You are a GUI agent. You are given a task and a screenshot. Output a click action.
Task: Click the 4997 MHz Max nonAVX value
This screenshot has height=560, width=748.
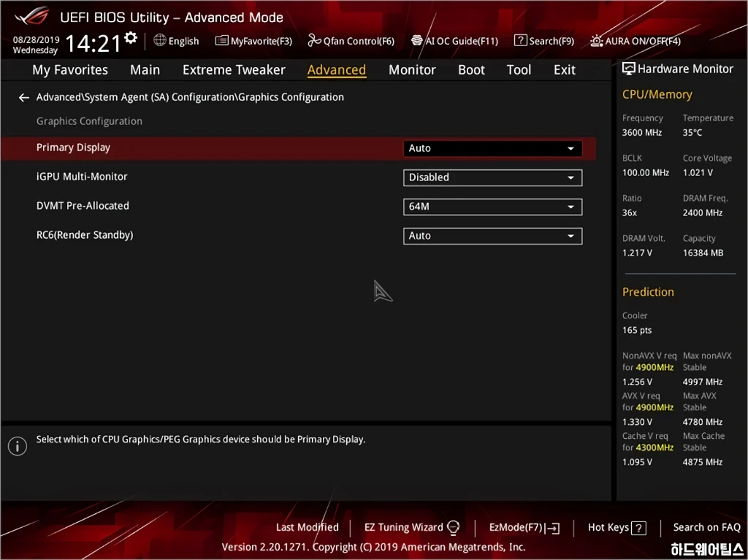702,382
